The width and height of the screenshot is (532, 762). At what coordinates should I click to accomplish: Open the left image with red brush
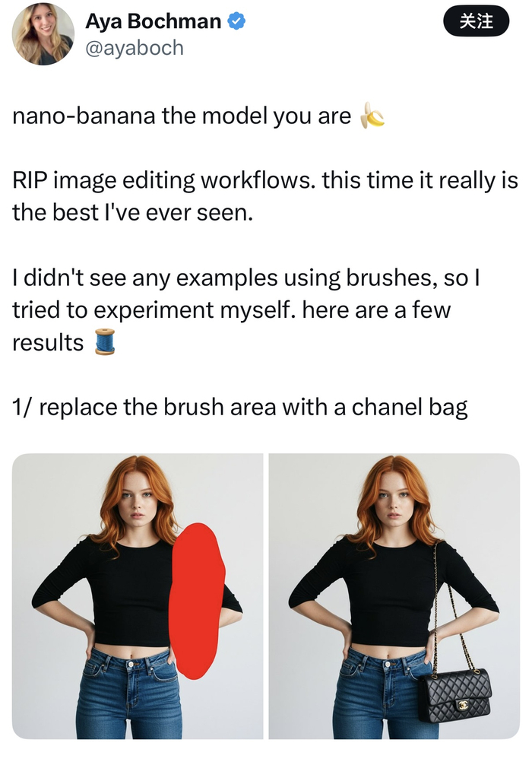click(138, 596)
